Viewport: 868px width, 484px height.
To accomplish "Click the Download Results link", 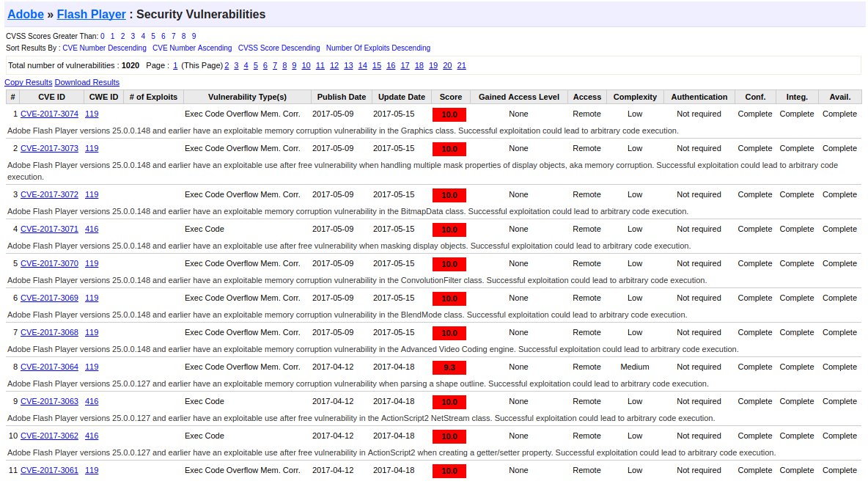I will tap(87, 82).
